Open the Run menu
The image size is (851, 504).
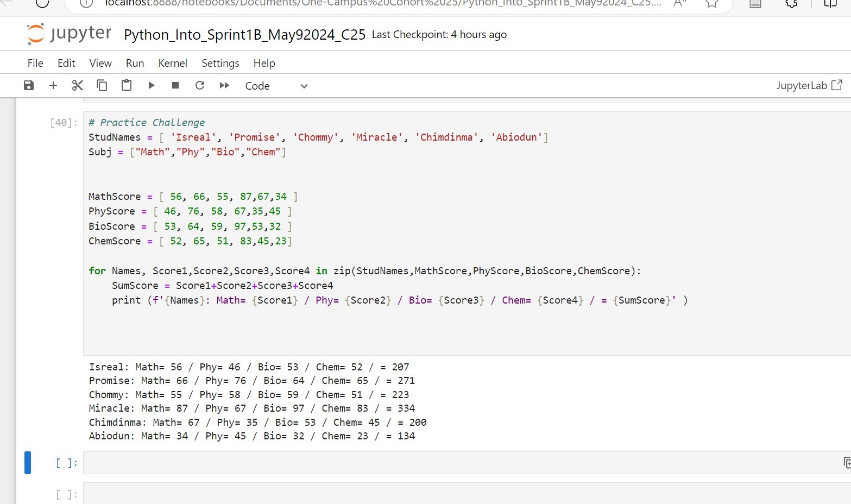tap(135, 63)
